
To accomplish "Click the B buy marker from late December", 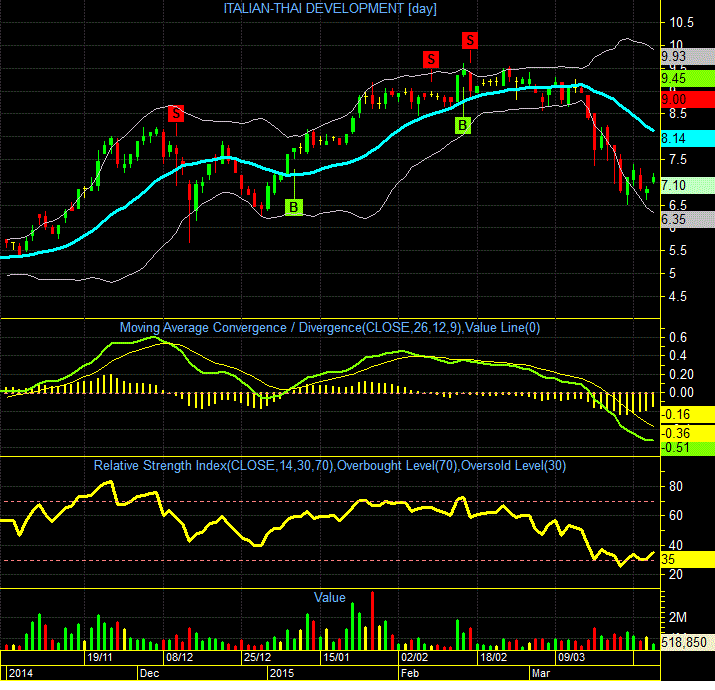I will [294, 207].
